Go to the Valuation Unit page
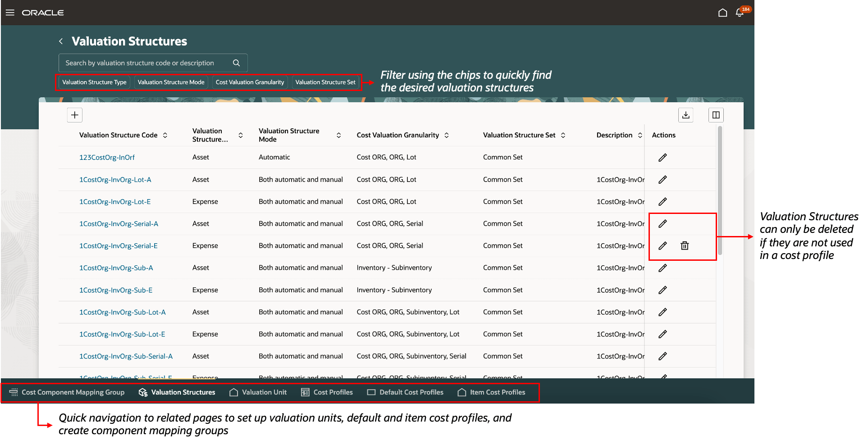The image size is (868, 445). [x=258, y=392]
